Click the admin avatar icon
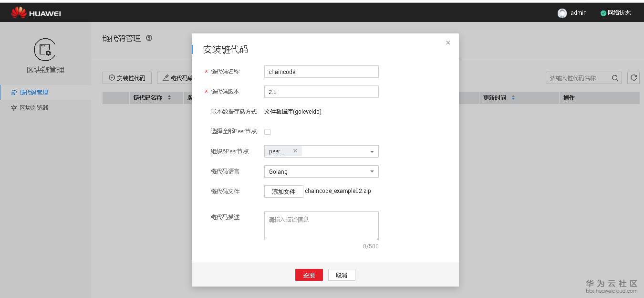 pos(562,13)
